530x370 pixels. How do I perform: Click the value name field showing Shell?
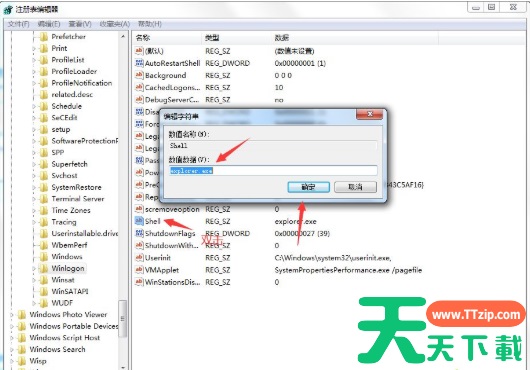[x=273, y=146]
